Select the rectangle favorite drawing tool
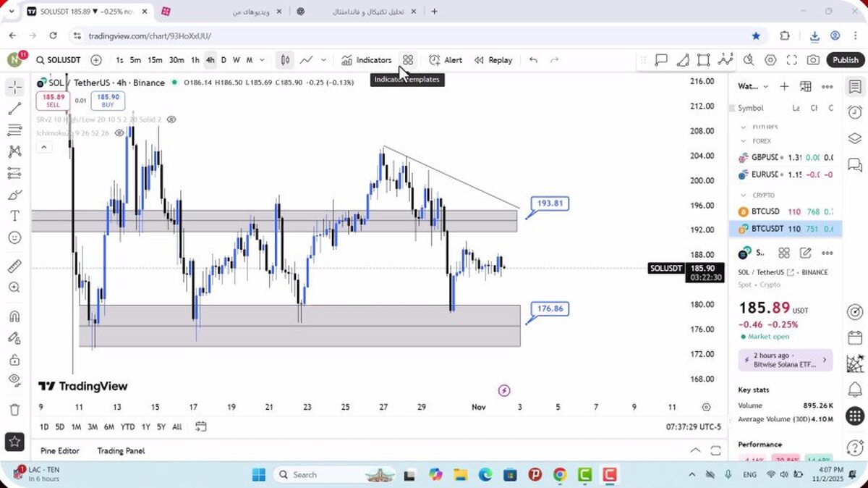 703,60
